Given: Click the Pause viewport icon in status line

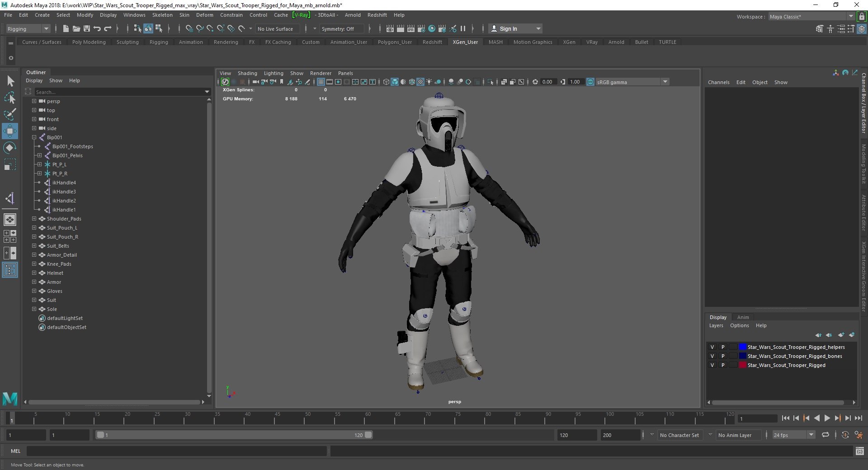Looking at the screenshot, I should (x=463, y=28).
